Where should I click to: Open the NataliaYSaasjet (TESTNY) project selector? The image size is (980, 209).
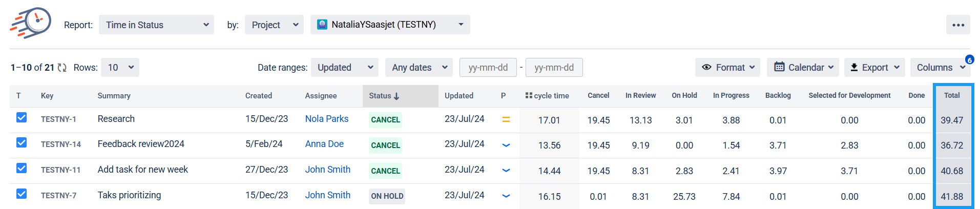pos(390,25)
